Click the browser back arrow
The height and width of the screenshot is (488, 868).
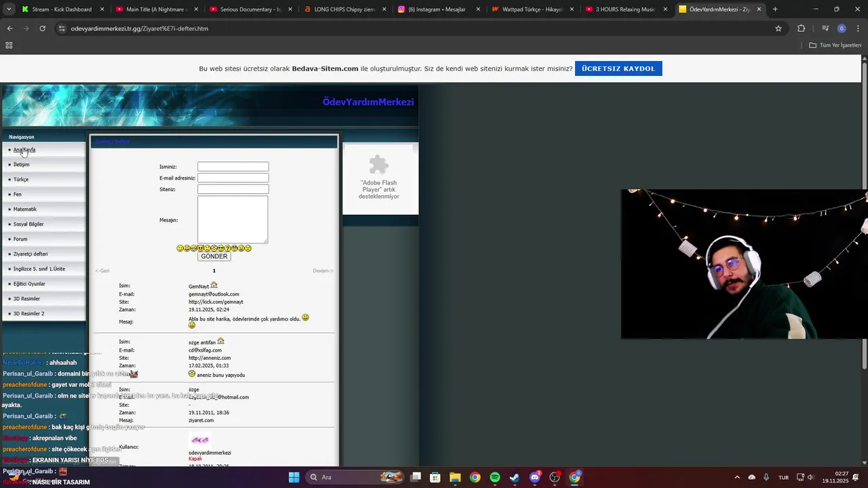coord(9,28)
